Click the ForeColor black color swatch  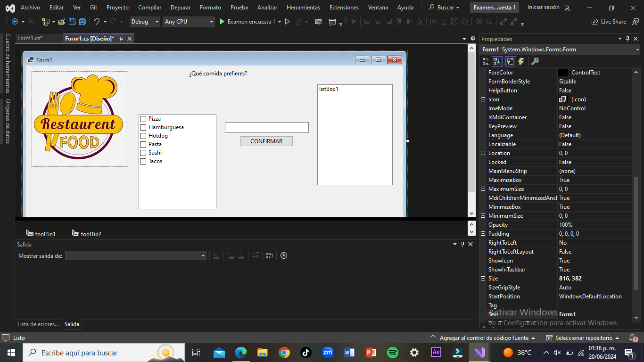coord(563,73)
